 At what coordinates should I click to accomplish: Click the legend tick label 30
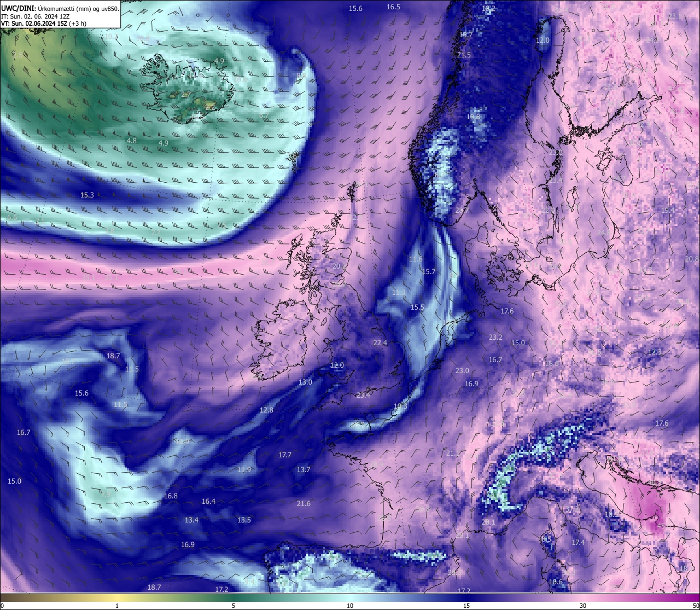click(583, 606)
